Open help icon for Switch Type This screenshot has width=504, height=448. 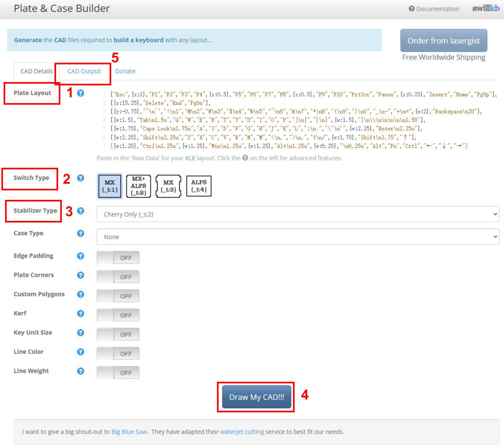(80, 178)
